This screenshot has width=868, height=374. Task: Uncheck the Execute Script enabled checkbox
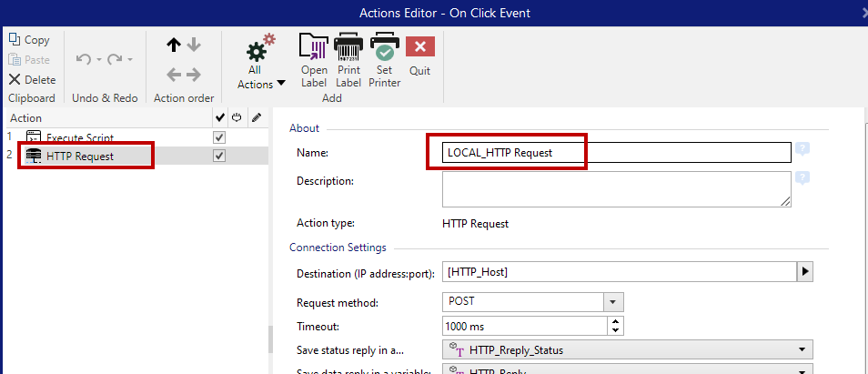[218, 137]
